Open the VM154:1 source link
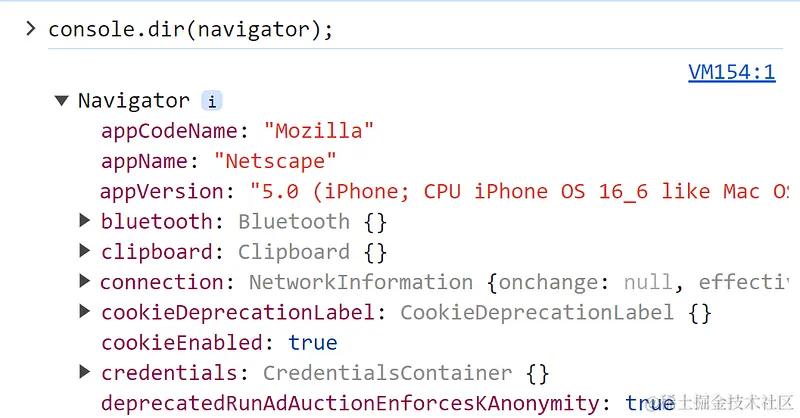The image size is (800, 418). 732,72
